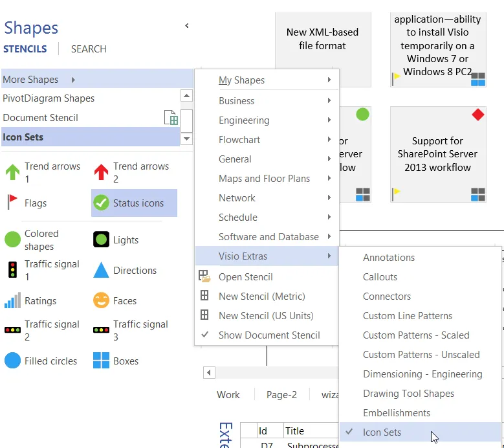Switch to the Page-2 tab
Screen dimensions: 504x448
pyautogui.click(x=281, y=395)
